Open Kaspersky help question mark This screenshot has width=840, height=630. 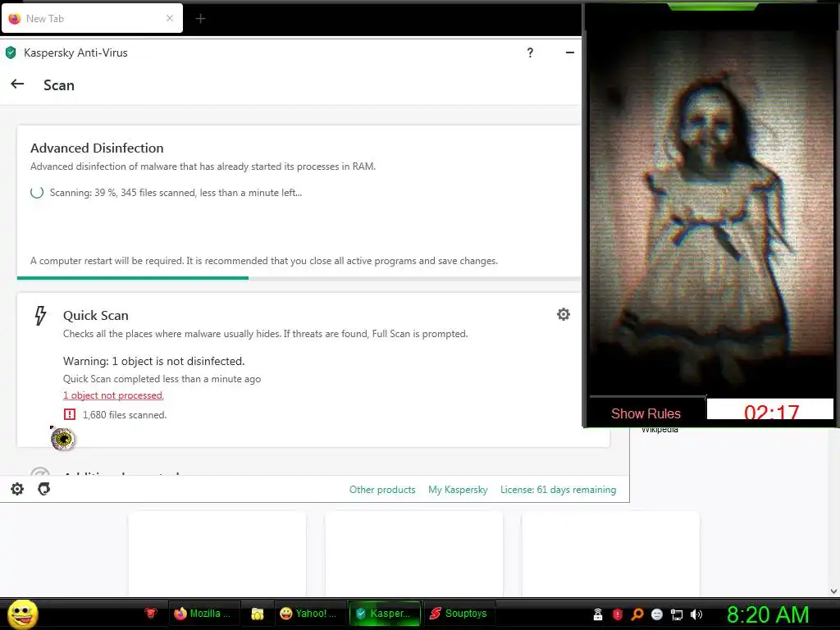point(530,52)
